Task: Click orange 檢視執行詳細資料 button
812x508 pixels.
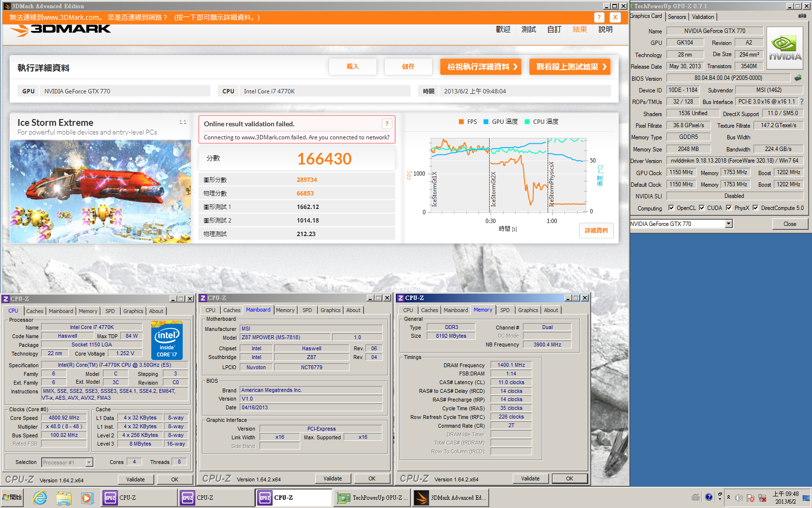Action: 481,67
